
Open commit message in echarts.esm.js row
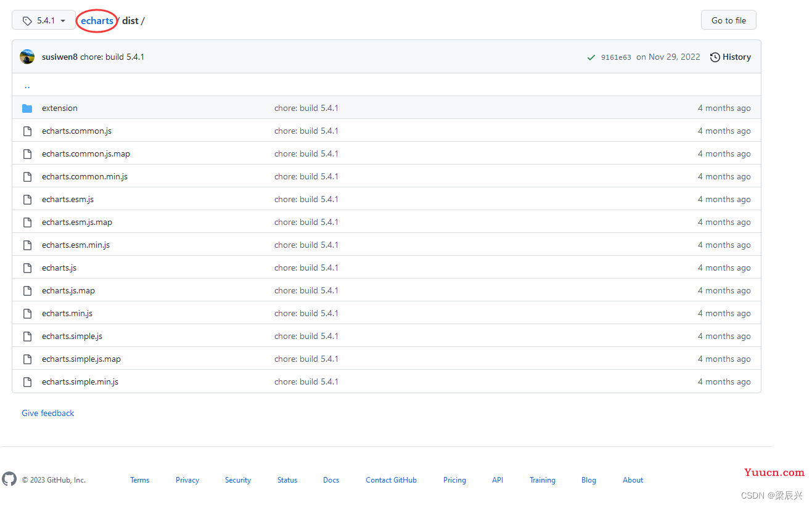306,200
